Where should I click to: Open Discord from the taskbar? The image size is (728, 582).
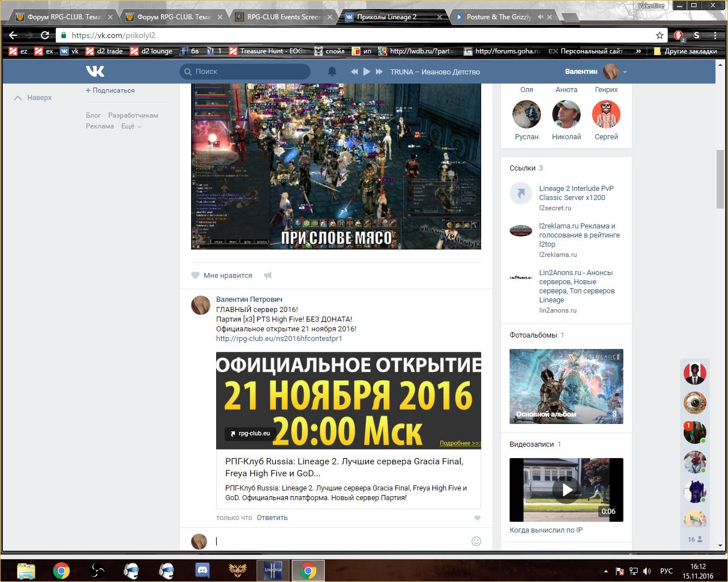coord(202,570)
